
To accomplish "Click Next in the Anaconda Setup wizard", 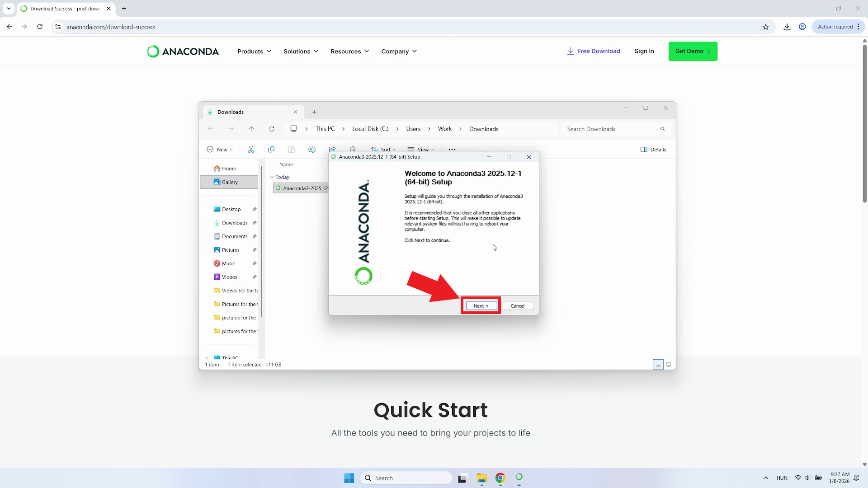I will click(481, 306).
